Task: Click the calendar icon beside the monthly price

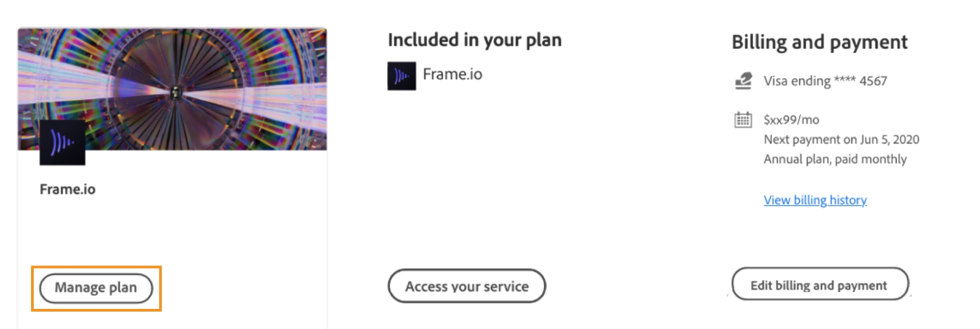Action: point(743,120)
